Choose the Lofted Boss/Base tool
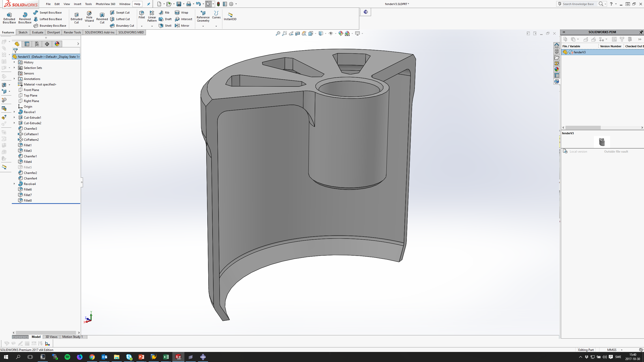The height and width of the screenshot is (362, 644). point(48,19)
